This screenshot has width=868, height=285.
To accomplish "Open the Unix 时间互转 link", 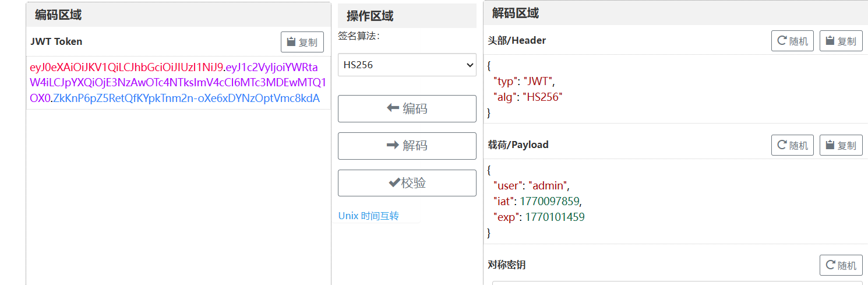I will [x=369, y=216].
